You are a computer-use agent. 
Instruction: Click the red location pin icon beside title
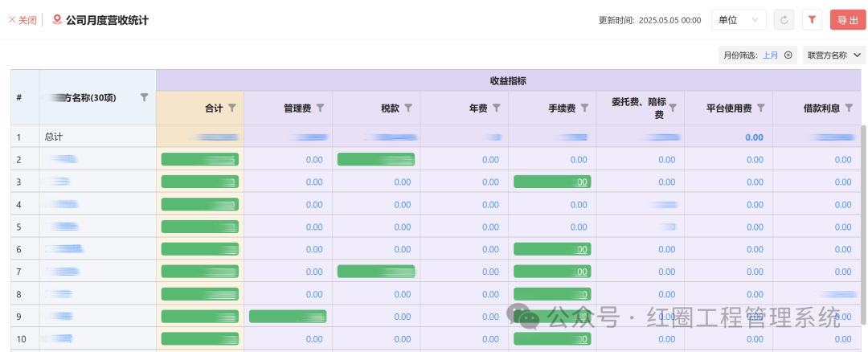[56, 20]
